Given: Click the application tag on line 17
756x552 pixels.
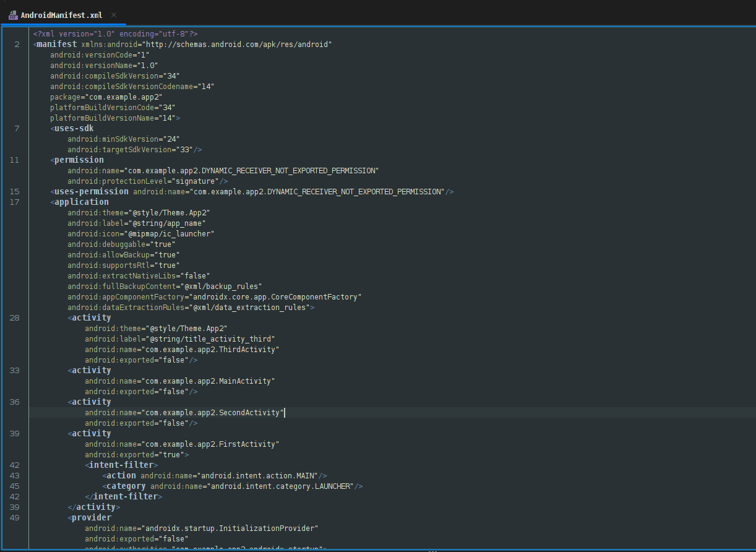Looking at the screenshot, I should coord(79,202).
